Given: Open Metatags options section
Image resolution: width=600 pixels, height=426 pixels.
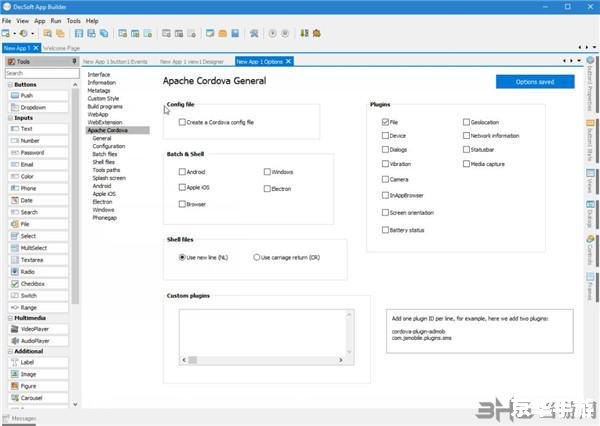Looking at the screenshot, I should click(x=99, y=91).
